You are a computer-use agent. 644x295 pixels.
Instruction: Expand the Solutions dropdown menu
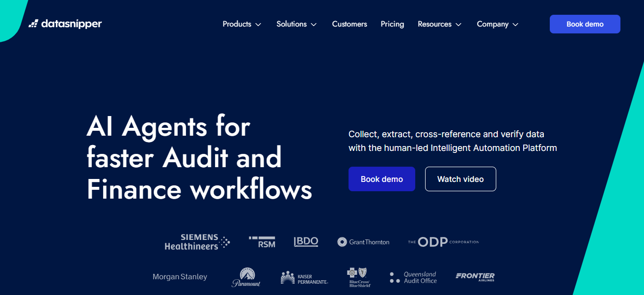coord(296,24)
